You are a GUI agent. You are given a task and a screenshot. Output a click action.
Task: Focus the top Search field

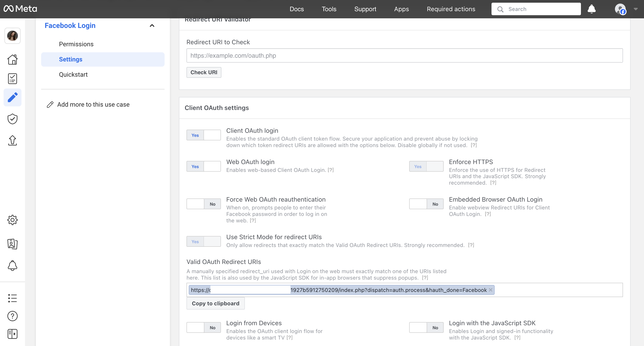[536, 9]
